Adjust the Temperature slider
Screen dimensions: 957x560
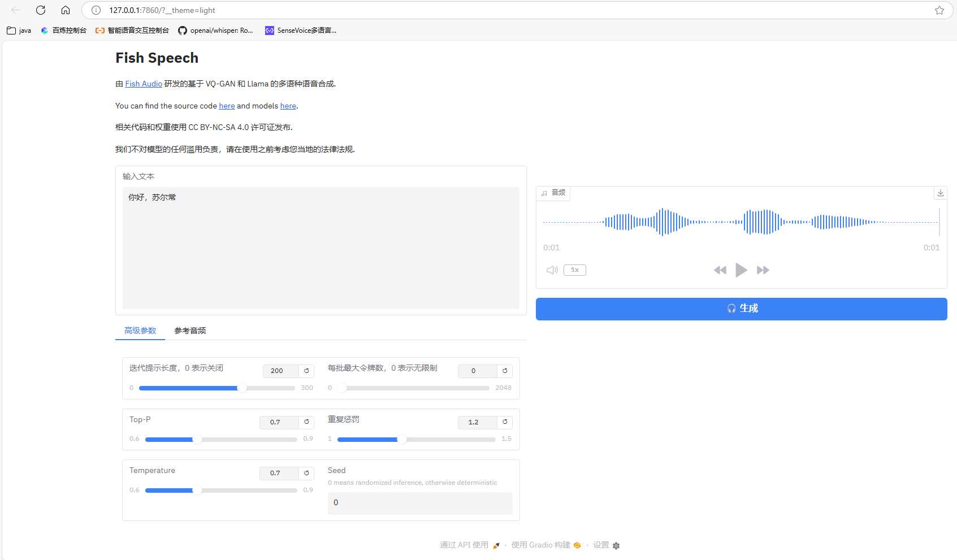point(221,490)
